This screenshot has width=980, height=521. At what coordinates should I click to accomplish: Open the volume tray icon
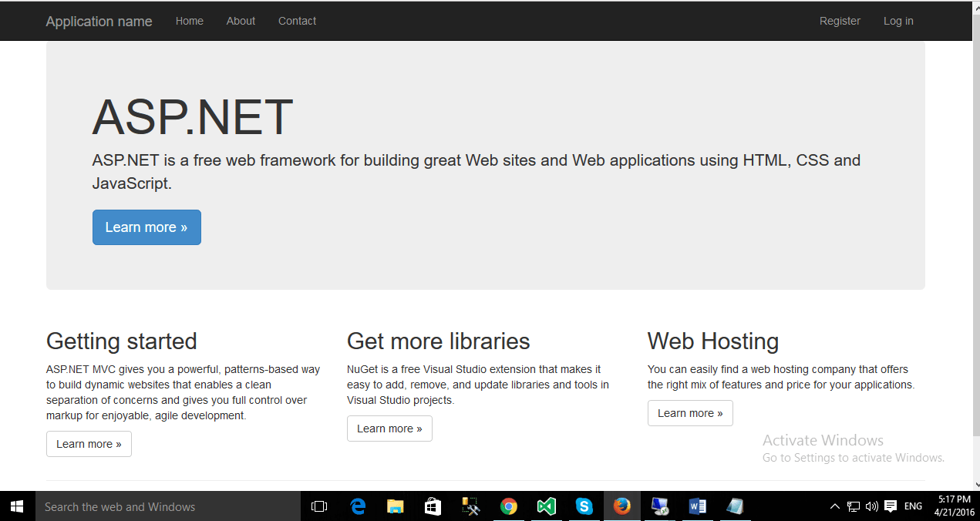872,506
